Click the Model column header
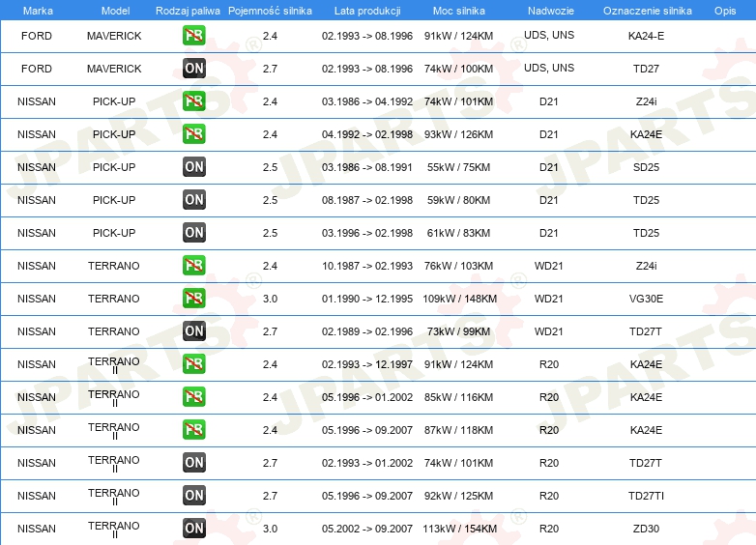The height and width of the screenshot is (545, 756). tap(116, 11)
